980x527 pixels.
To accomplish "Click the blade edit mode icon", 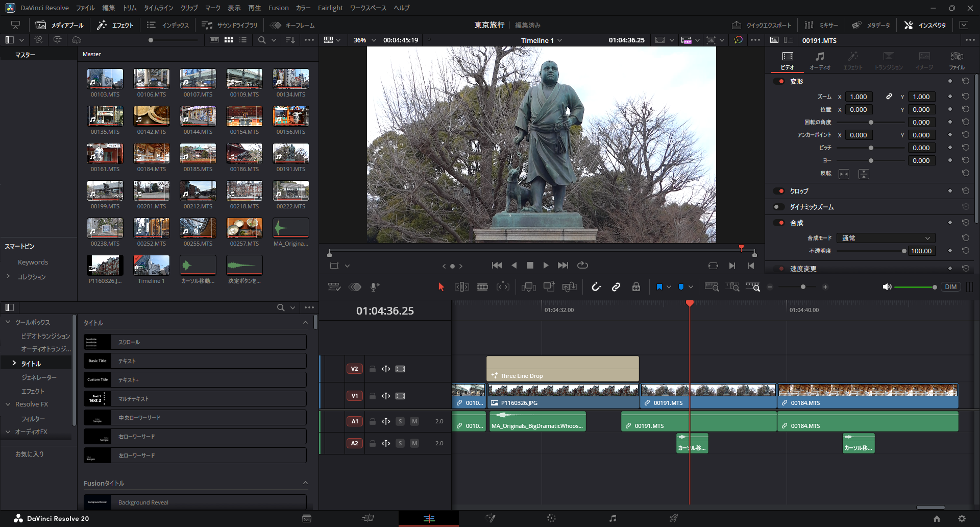I will tap(482, 287).
